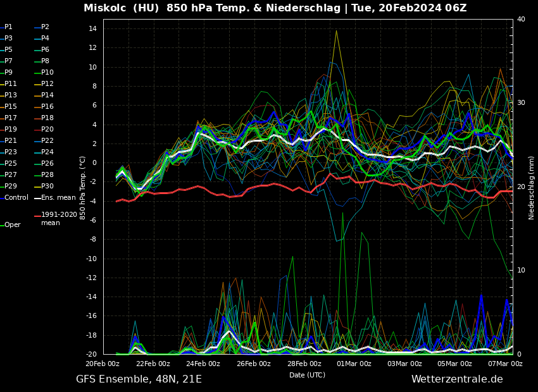538x392 pixels.
Task: Select the 01Mar 00z date tick
Action: [354, 364]
